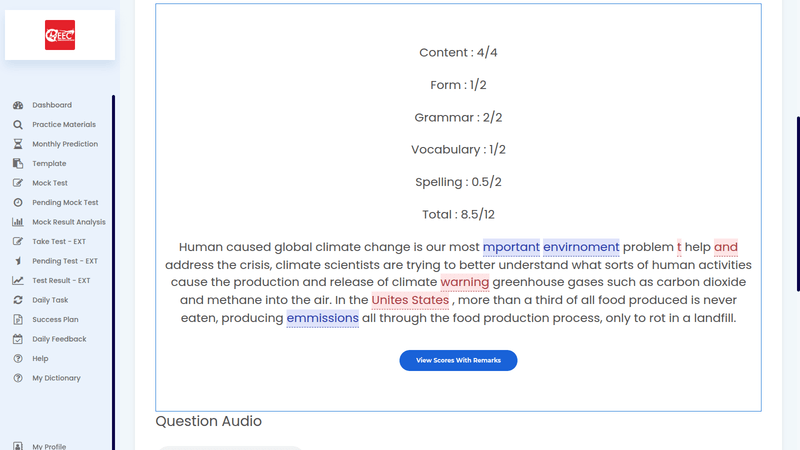
Task: Open Daily Feedback page
Action: click(59, 339)
